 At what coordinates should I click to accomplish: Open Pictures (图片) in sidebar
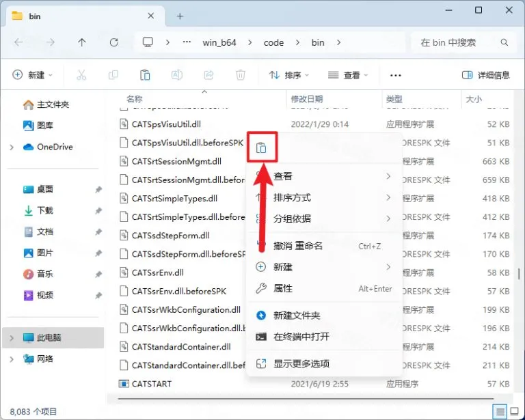click(x=38, y=253)
